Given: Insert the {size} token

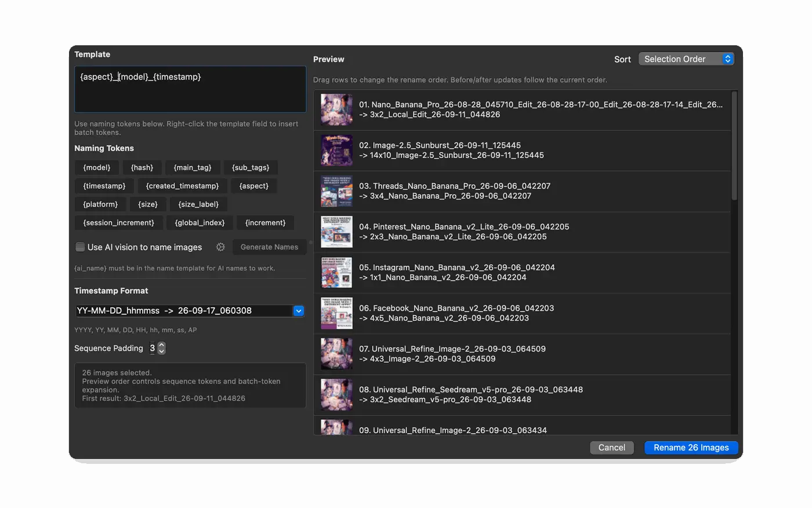Looking at the screenshot, I should [x=148, y=204].
